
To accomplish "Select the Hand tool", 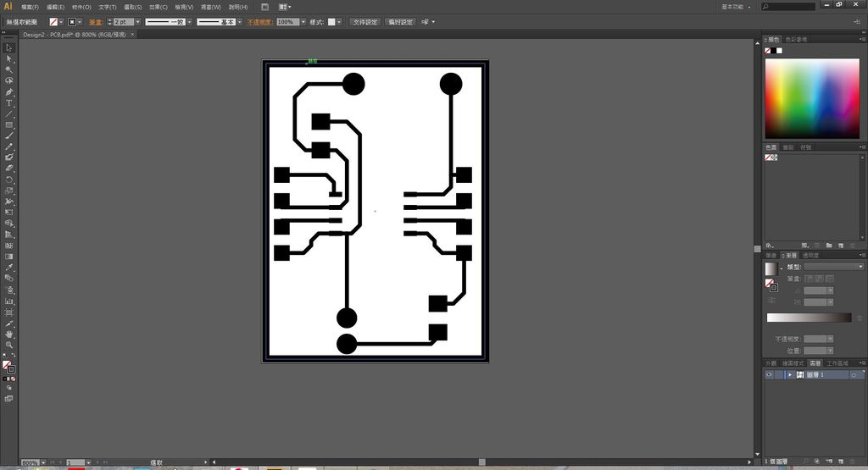I will (8, 334).
